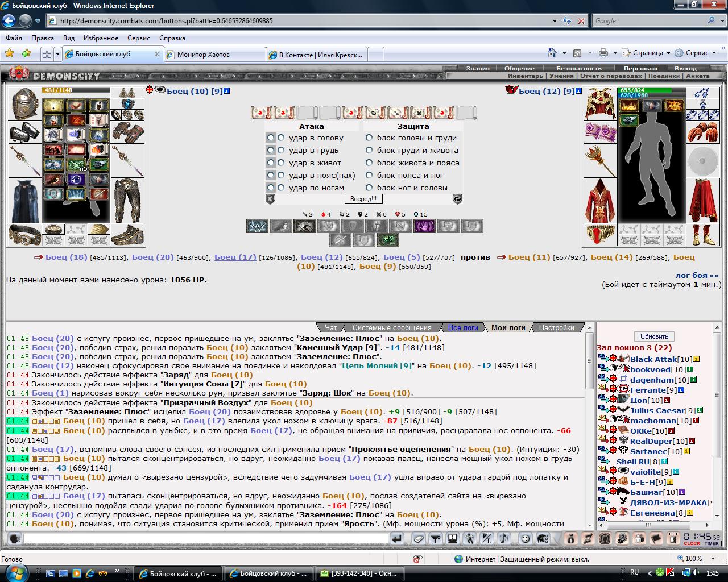The image size is (728, 582).
Task: Select the radio for удар в голову
Action: tap(281, 138)
